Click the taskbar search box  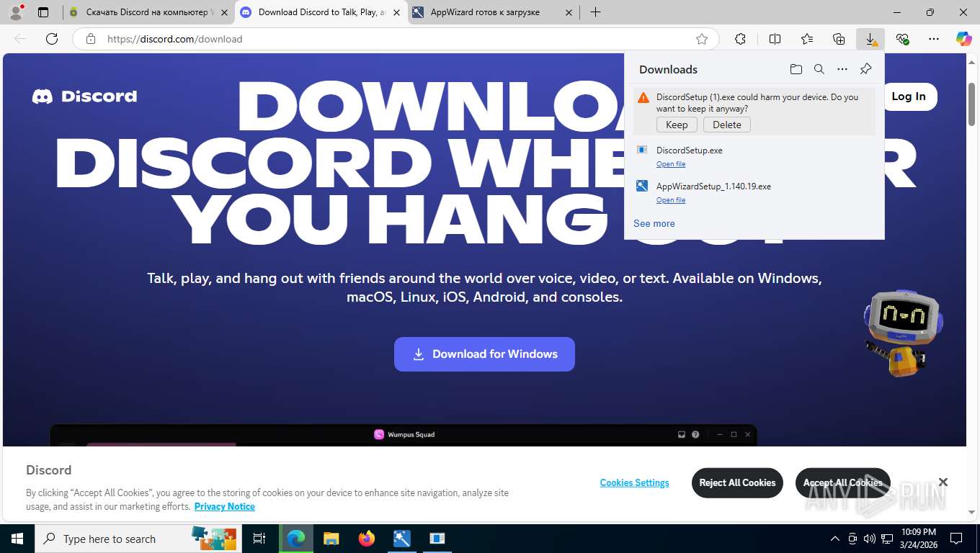pyautogui.click(x=138, y=539)
